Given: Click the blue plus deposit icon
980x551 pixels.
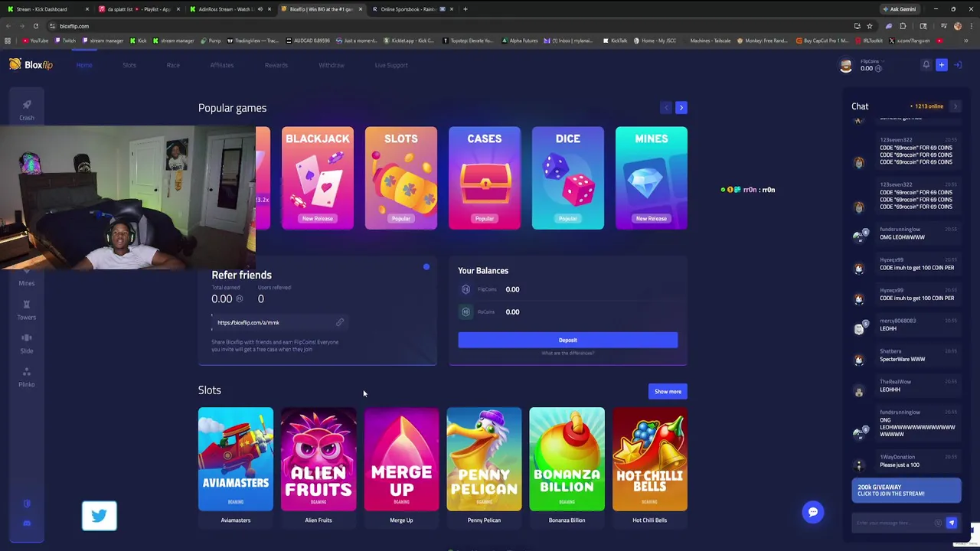Looking at the screenshot, I should (x=942, y=65).
